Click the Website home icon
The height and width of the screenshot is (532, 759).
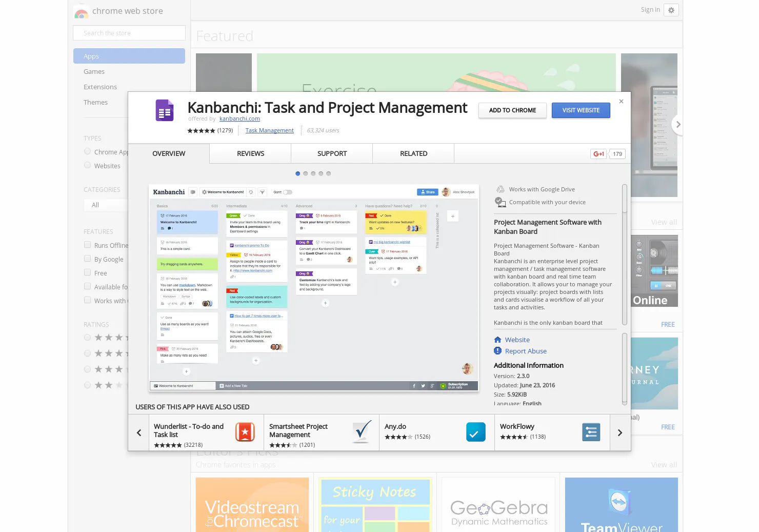pos(497,340)
